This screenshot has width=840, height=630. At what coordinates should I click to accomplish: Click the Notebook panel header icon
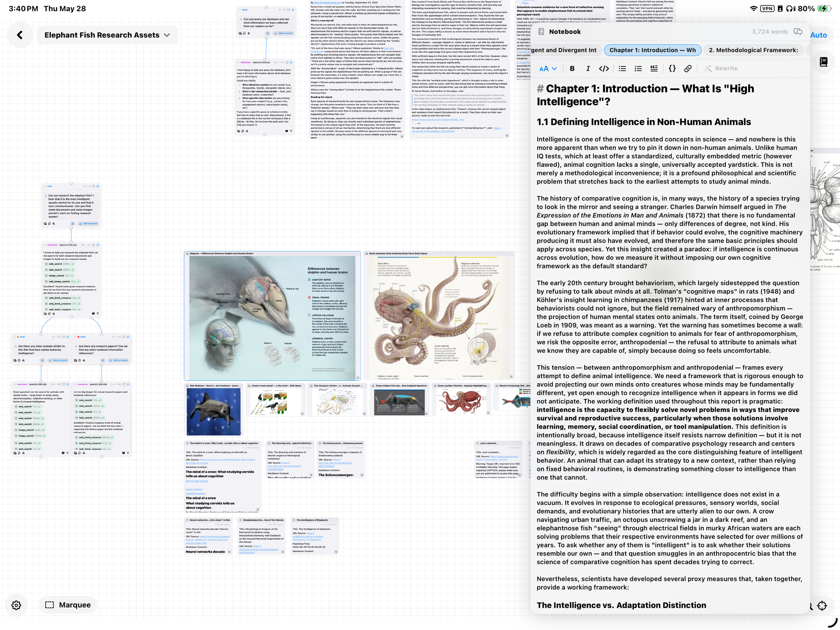coord(541,32)
